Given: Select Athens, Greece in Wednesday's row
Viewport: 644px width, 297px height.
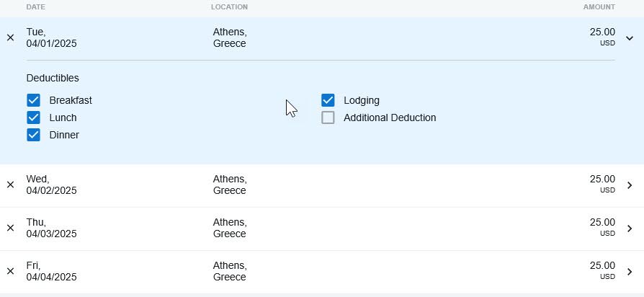Looking at the screenshot, I should pyautogui.click(x=230, y=185).
